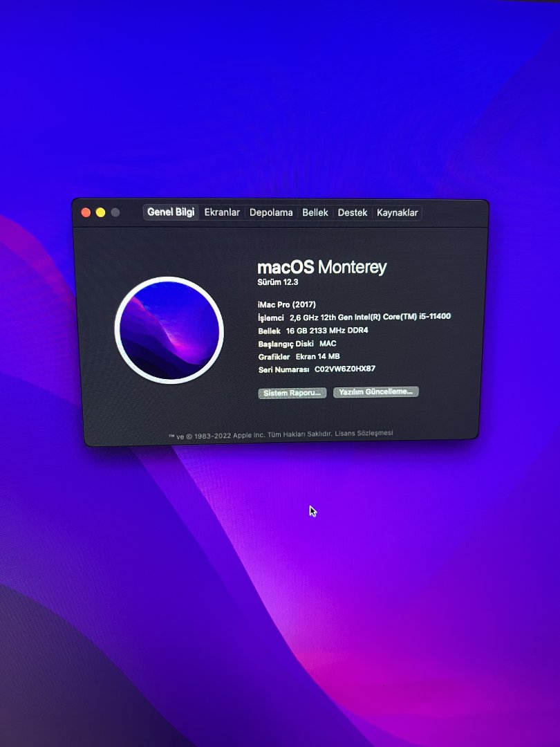This screenshot has width=560, height=747.
Task: Click the iMac Pro (2017) model text
Action: tap(287, 304)
